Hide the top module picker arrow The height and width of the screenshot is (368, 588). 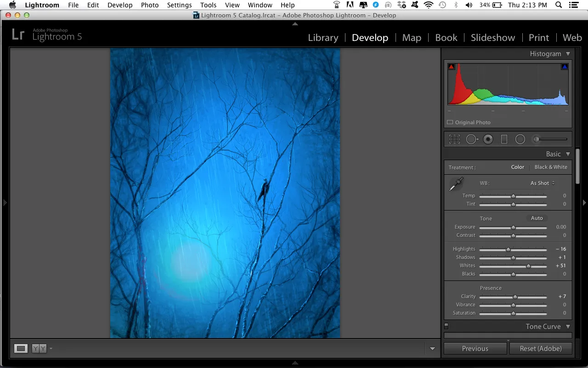295,23
